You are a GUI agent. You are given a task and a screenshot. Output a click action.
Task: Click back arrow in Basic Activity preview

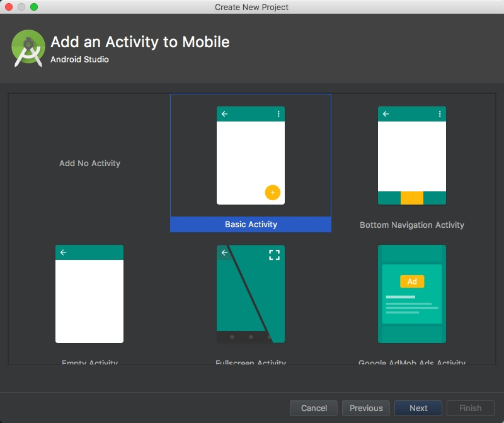225,114
